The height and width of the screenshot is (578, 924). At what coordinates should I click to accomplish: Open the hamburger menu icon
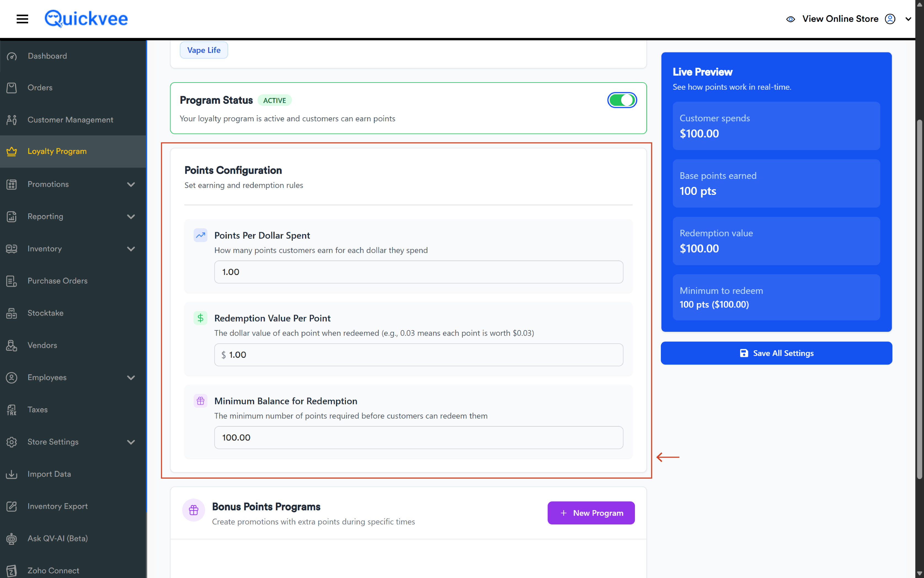click(23, 19)
